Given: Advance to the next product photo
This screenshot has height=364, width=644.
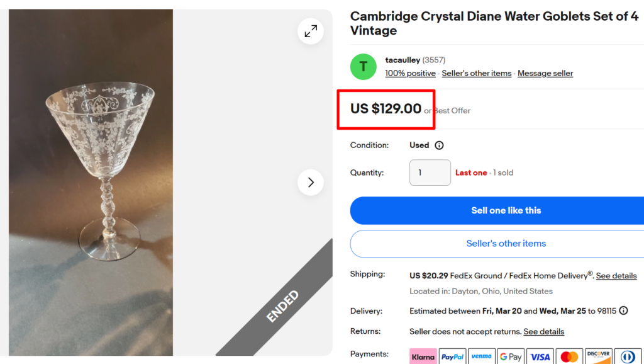Looking at the screenshot, I should click(310, 182).
